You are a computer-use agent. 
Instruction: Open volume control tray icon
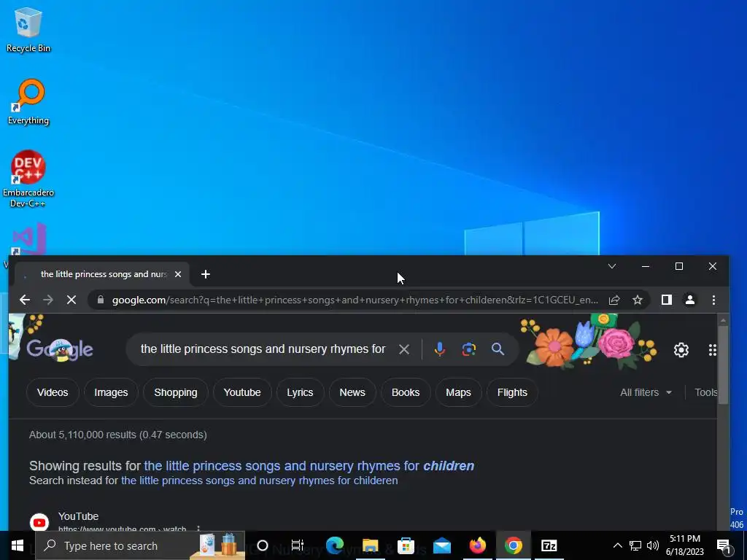click(x=653, y=545)
